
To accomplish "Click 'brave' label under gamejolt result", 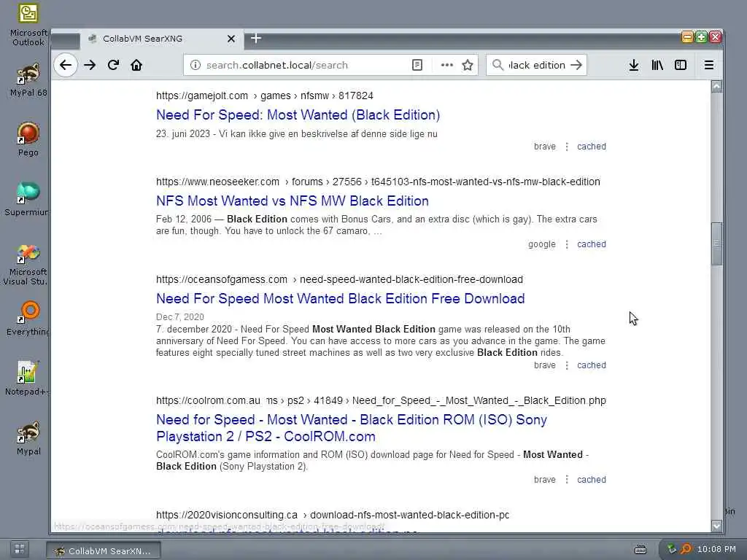I will pyautogui.click(x=544, y=147).
